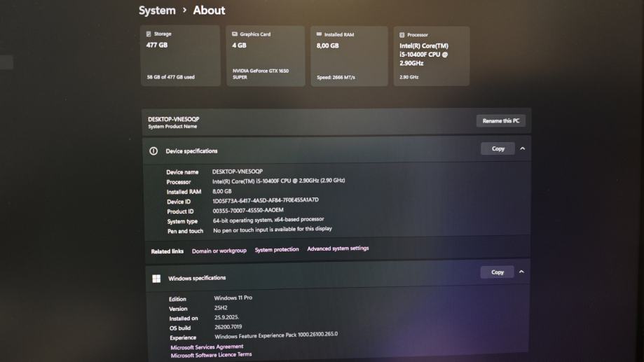Open the Storage 477 GB card
This screenshot has width=644, height=362.
tap(180, 56)
